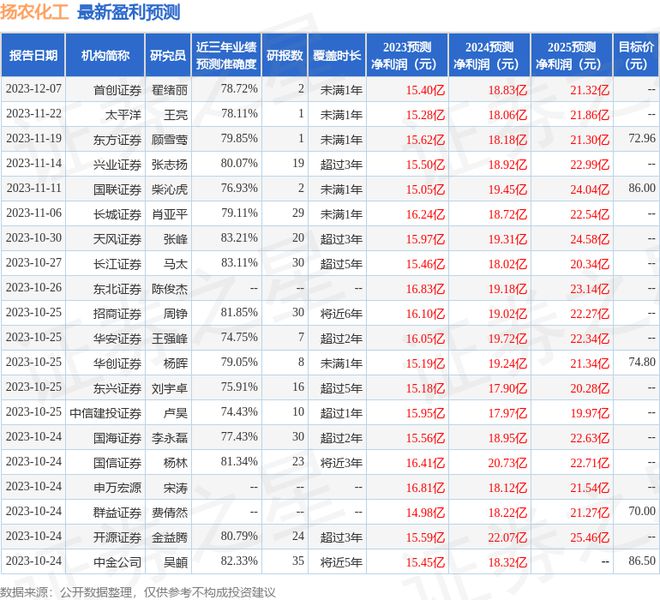Click researcher name 王强峰
660x600 pixels.
click(170, 338)
